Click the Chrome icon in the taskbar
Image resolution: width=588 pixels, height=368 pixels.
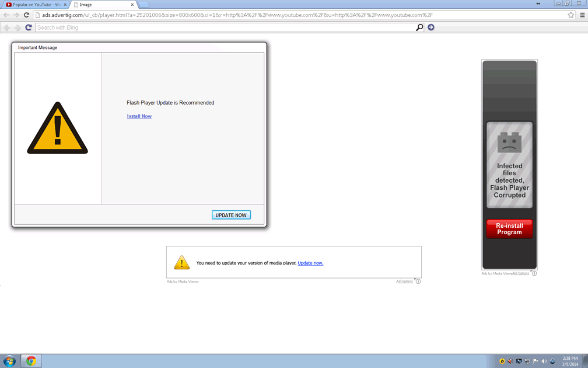tap(31, 361)
